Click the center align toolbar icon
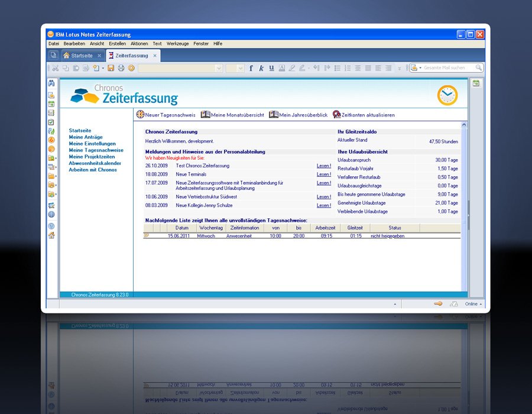Image resolution: width=532 pixels, height=414 pixels. (x=358, y=68)
